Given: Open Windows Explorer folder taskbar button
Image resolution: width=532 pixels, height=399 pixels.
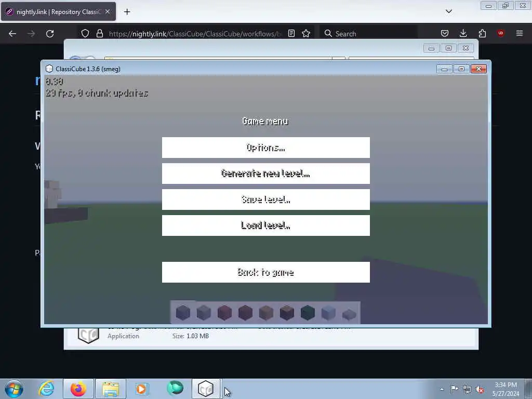Looking at the screenshot, I should [x=111, y=389].
